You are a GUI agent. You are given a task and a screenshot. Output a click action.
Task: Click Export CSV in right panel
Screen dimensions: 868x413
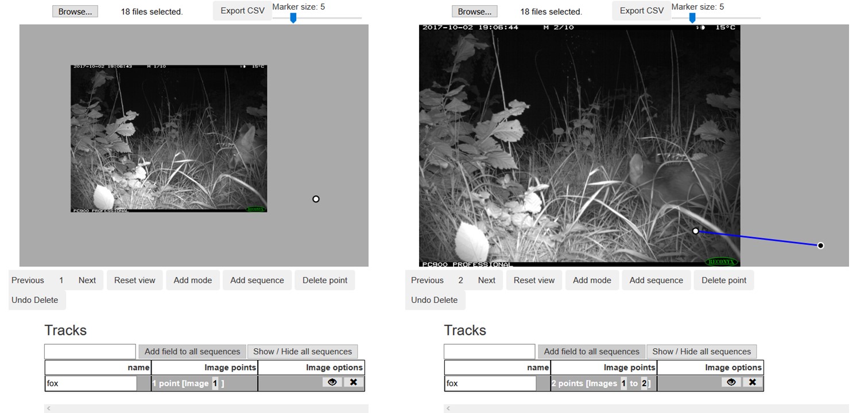point(642,11)
